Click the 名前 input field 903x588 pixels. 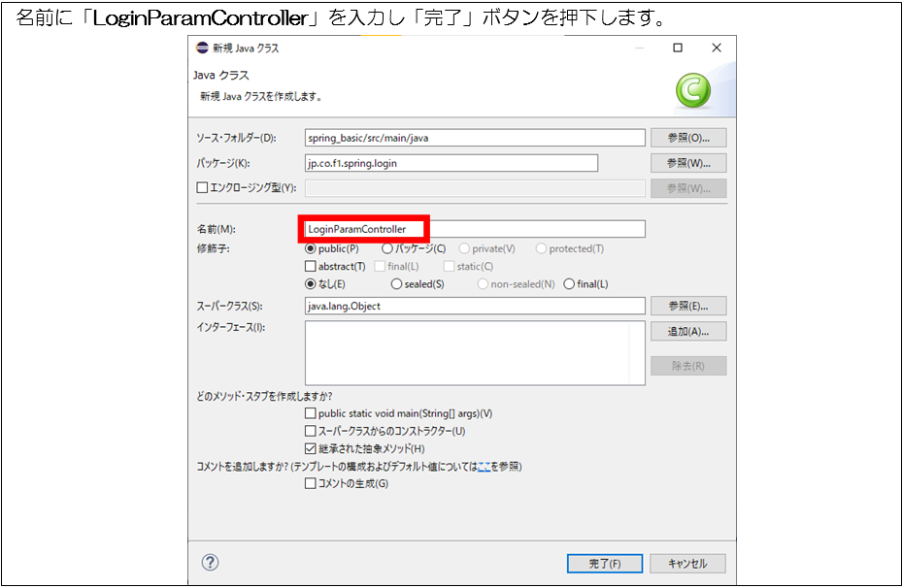point(473,229)
